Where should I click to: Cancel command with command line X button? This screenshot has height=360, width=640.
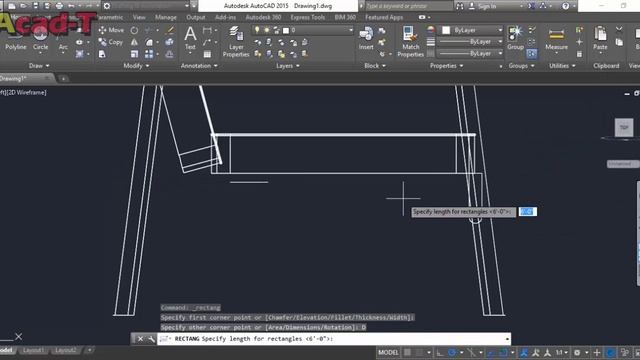pyautogui.click(x=140, y=339)
